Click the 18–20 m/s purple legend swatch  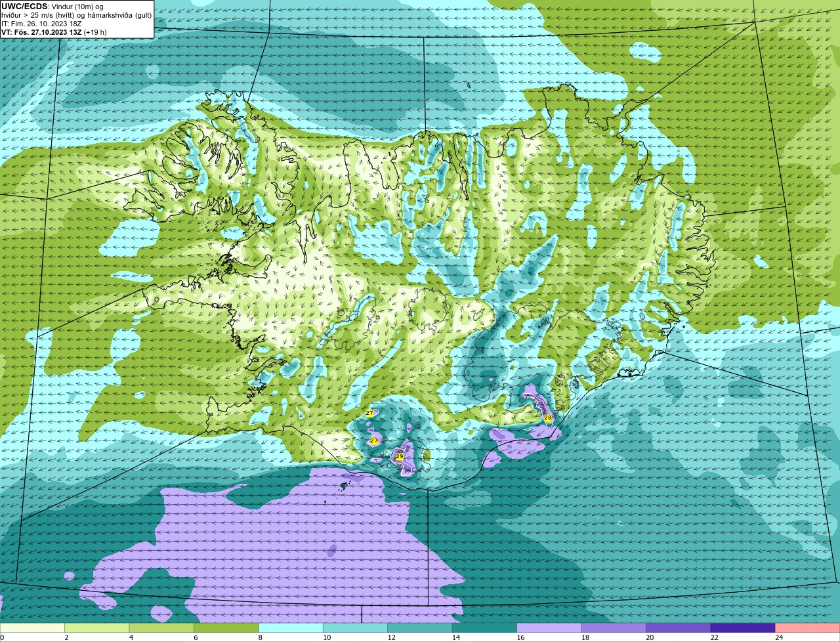(x=614, y=628)
